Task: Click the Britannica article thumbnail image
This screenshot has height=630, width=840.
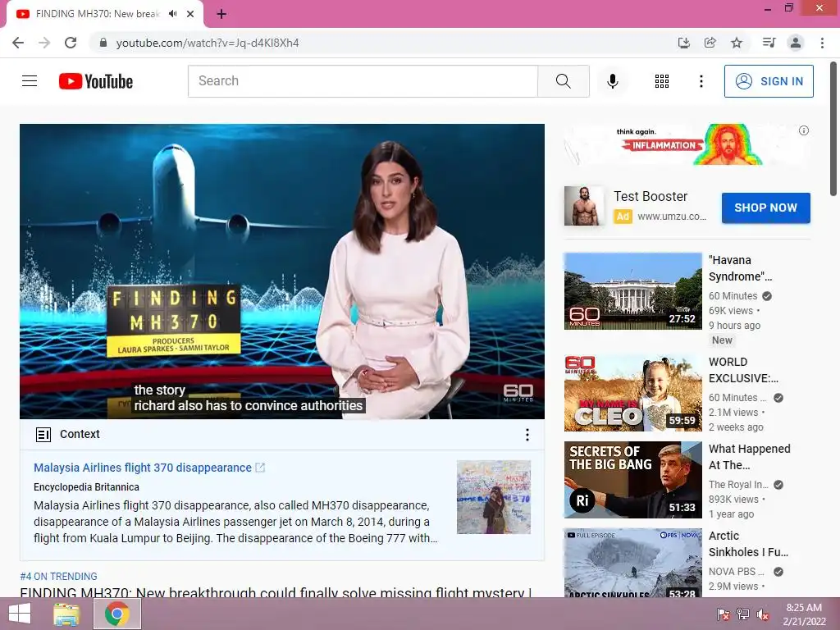Action: click(493, 496)
